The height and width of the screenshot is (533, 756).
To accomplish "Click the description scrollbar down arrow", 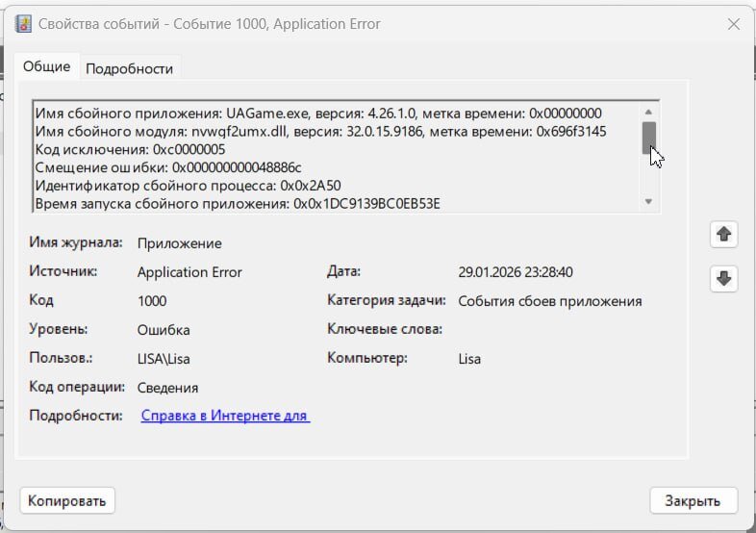I will pos(648,201).
